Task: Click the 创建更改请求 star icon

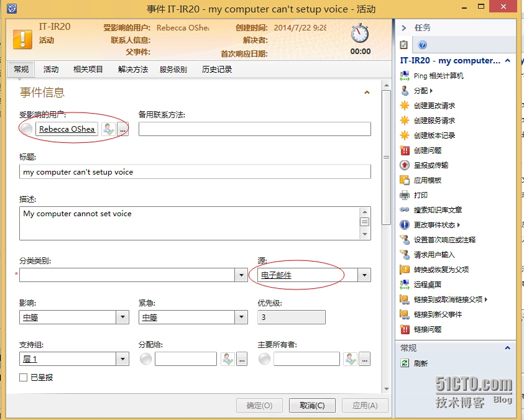Action: [405, 106]
